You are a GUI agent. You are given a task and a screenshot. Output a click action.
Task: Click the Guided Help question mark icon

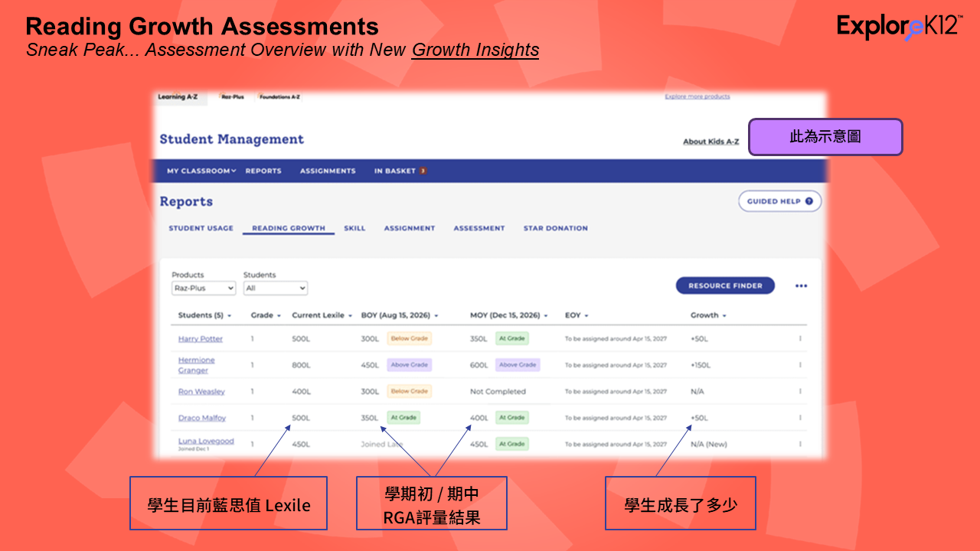pyautogui.click(x=809, y=201)
